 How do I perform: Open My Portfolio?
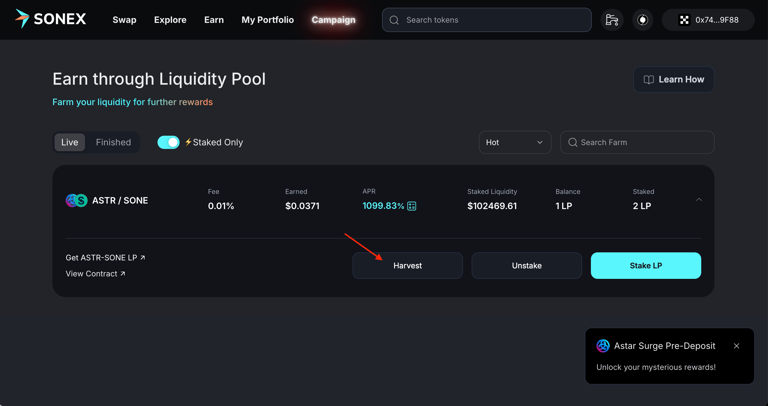tap(267, 20)
